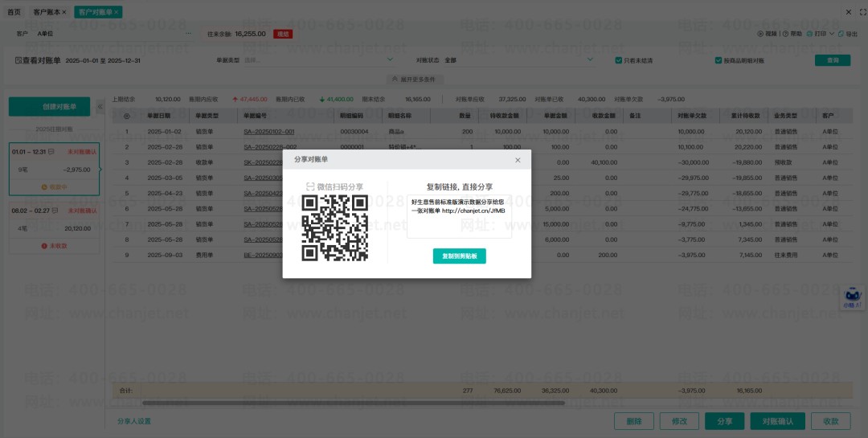The height and width of the screenshot is (438, 868).
Task: Open document link SA-20250228-002
Action: point(270,147)
